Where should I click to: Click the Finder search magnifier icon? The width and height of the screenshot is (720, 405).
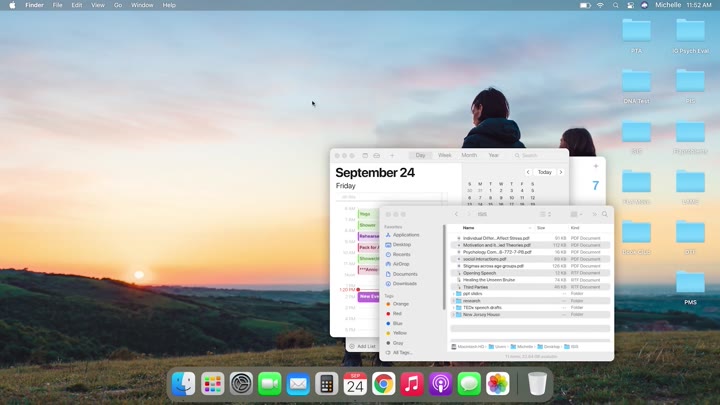(605, 214)
